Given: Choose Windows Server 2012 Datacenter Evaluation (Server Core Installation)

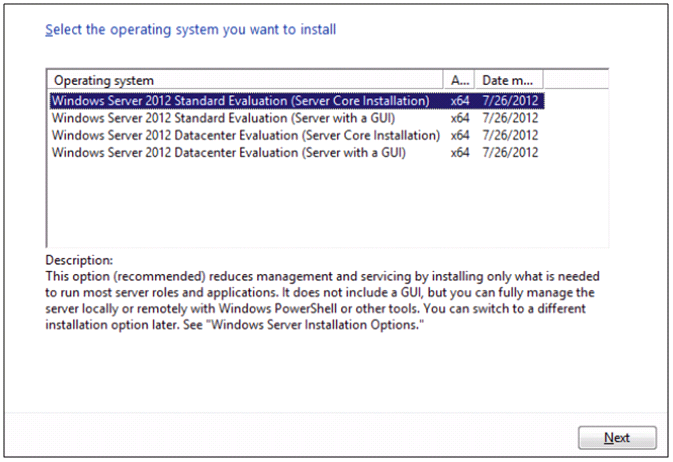Looking at the screenshot, I should point(297,135).
